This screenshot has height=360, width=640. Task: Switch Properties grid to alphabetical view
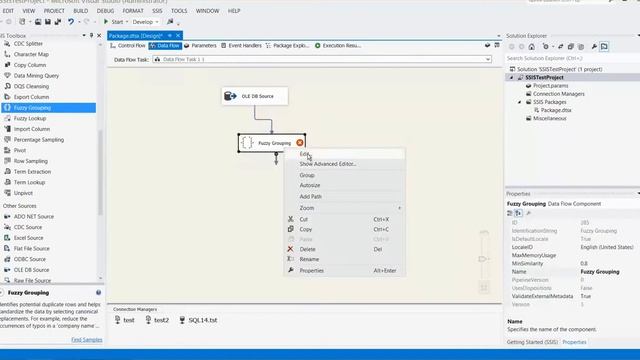[518, 213]
